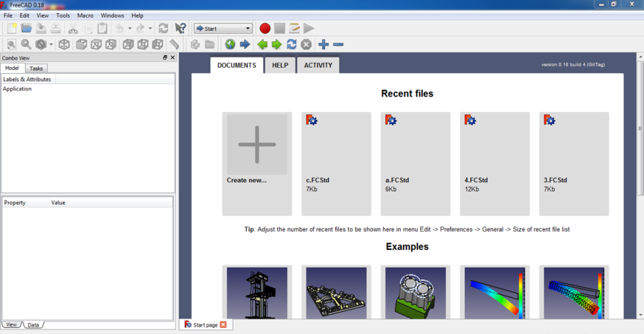Open the View menu
The width and height of the screenshot is (644, 334).
pos(42,15)
